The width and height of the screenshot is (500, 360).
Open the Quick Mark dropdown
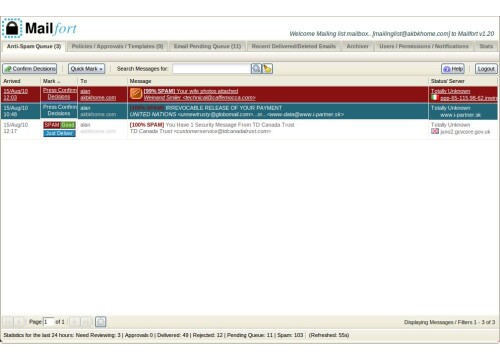point(87,69)
